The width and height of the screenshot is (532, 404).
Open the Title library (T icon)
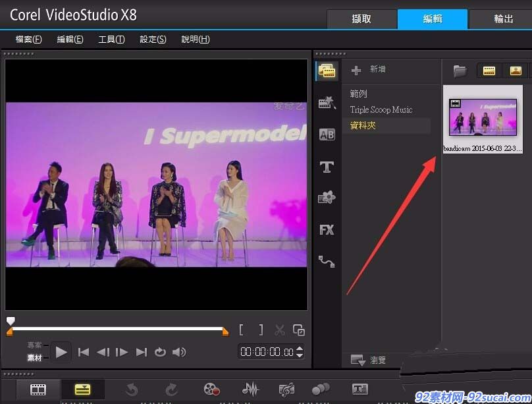(327, 167)
